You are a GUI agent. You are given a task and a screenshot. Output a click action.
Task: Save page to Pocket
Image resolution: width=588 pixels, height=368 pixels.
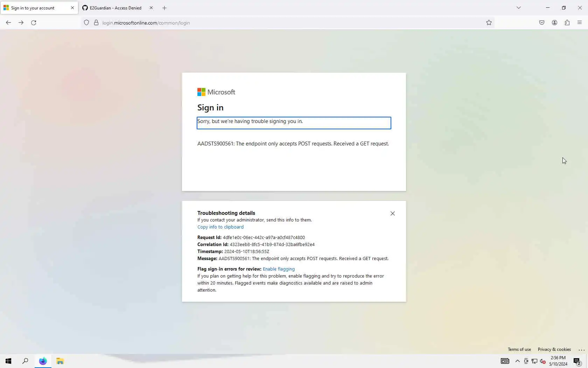click(542, 23)
